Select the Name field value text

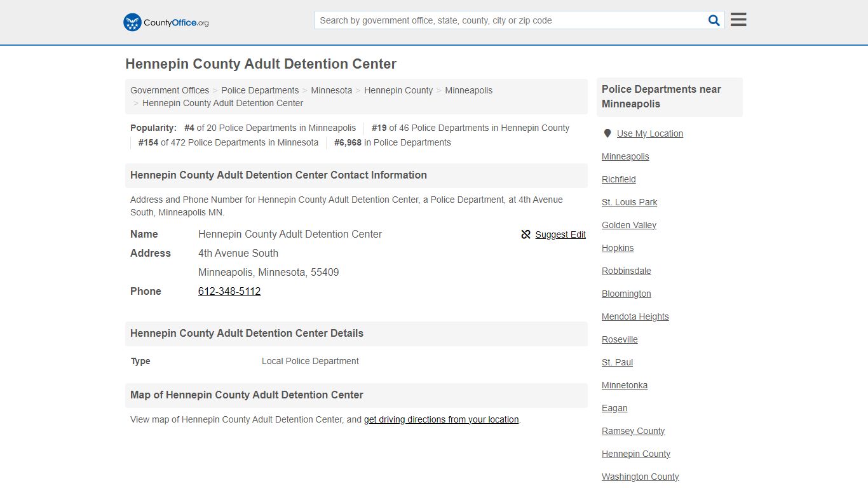tap(290, 234)
